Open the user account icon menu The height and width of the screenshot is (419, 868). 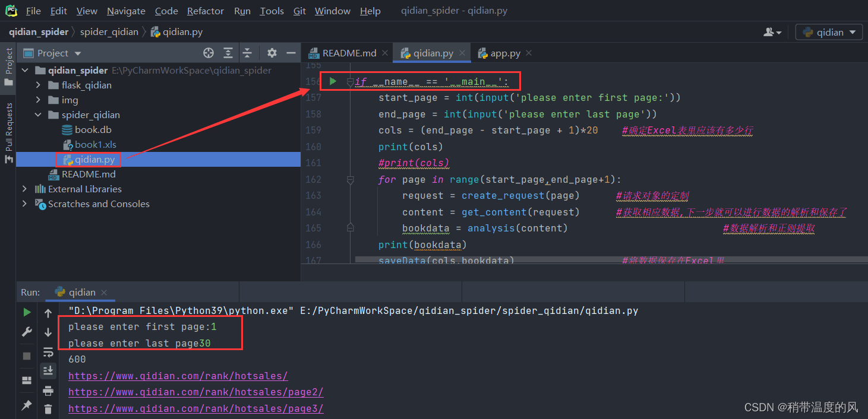(x=773, y=32)
